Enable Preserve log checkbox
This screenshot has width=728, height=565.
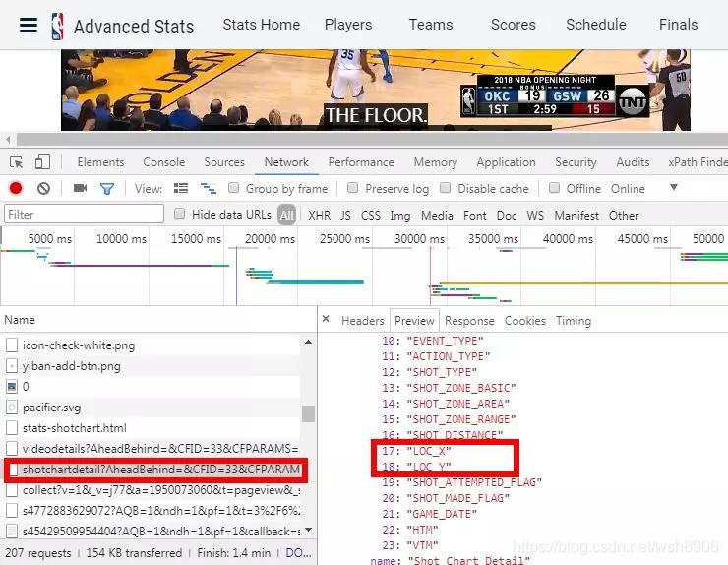click(x=353, y=188)
